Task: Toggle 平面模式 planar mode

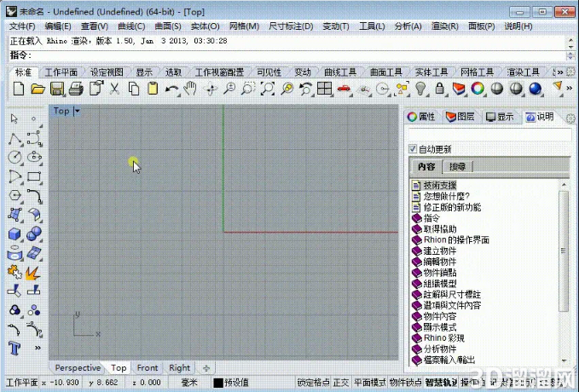Action: 370,383
